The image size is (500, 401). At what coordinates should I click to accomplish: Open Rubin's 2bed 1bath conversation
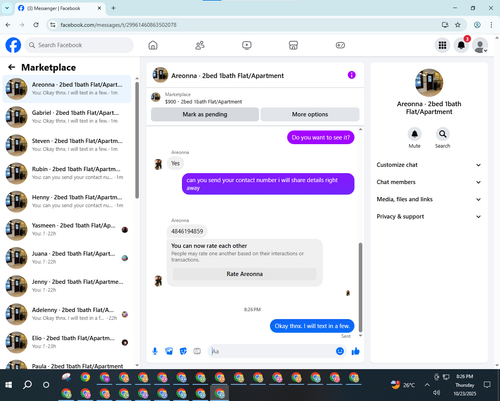click(67, 173)
